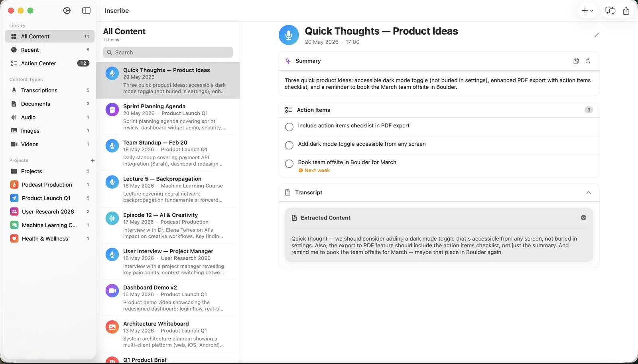The image size is (638, 364).
Task: Click the Extracted Content document icon
Action: (294, 218)
